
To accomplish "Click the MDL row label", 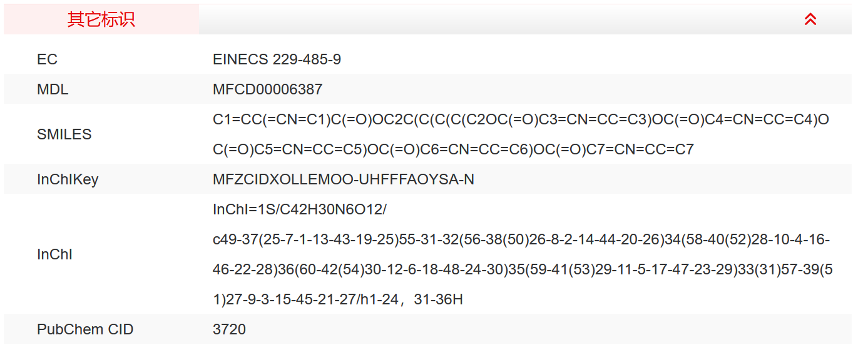I will pos(53,89).
